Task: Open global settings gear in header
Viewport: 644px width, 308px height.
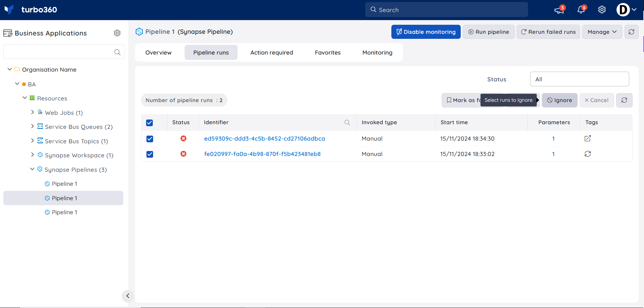Action: (602, 10)
